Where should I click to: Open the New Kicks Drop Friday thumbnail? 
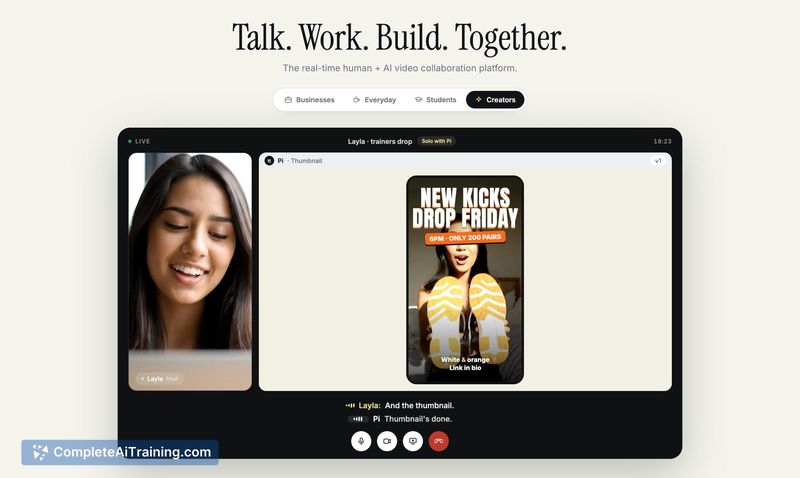[465, 280]
